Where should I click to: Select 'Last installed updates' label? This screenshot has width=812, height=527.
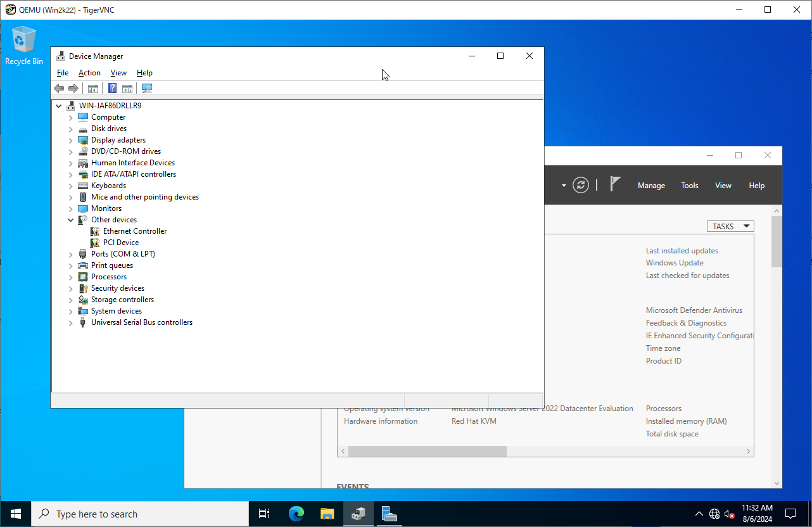(x=682, y=251)
